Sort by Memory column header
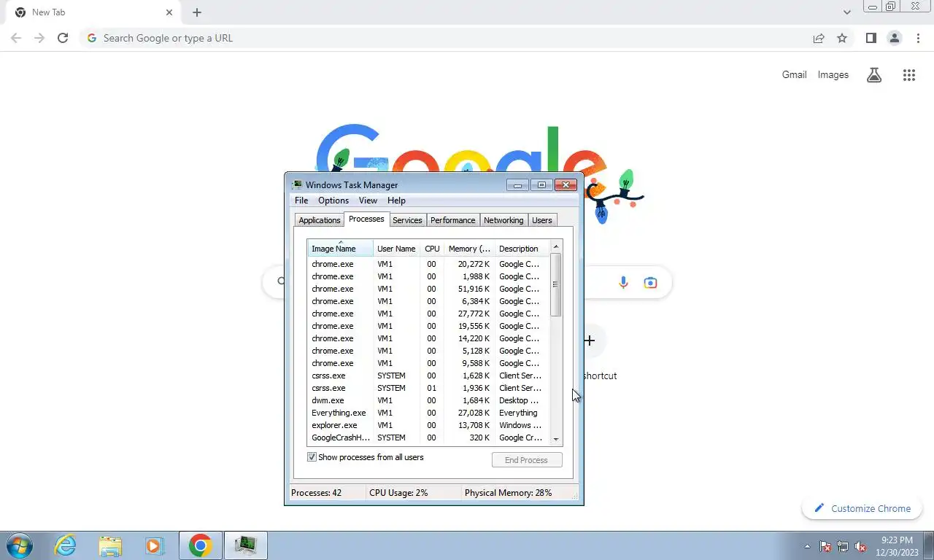Image resolution: width=934 pixels, height=560 pixels. (x=469, y=249)
